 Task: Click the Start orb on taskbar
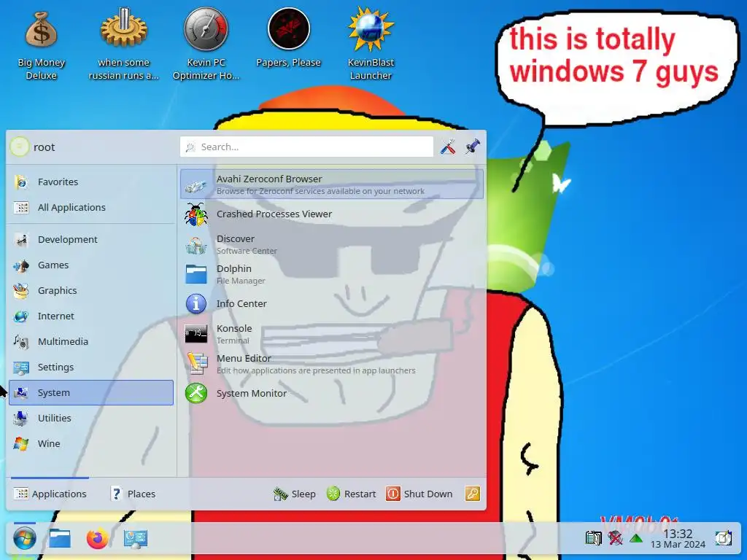tap(24, 539)
